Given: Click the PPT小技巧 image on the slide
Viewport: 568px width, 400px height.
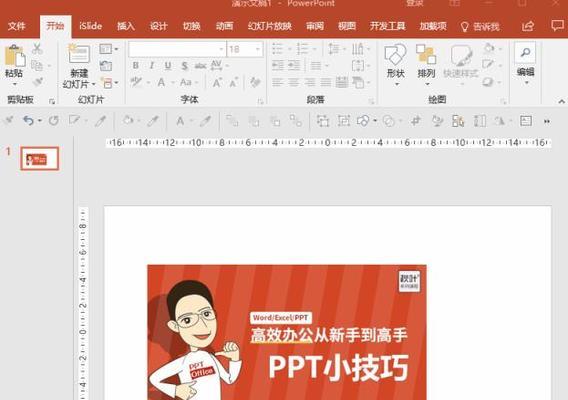Looking at the screenshot, I should 287,332.
